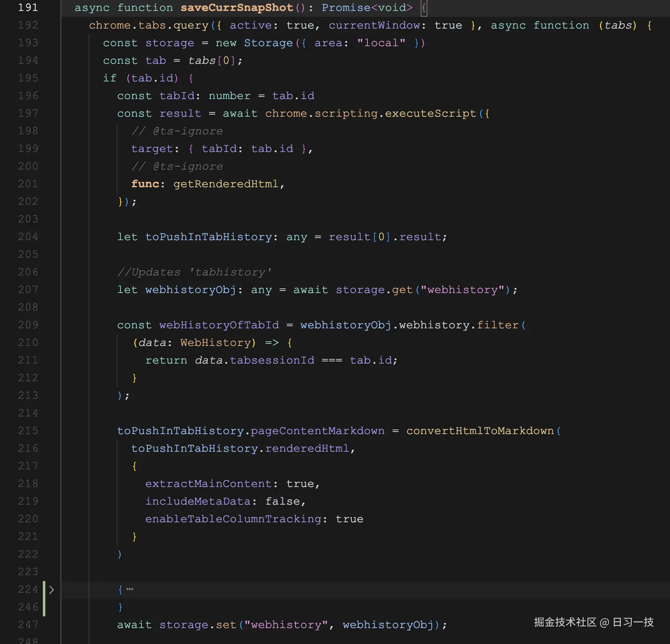670x644 pixels.
Task: Click line number 191 in the gutter
Action: (x=28, y=8)
